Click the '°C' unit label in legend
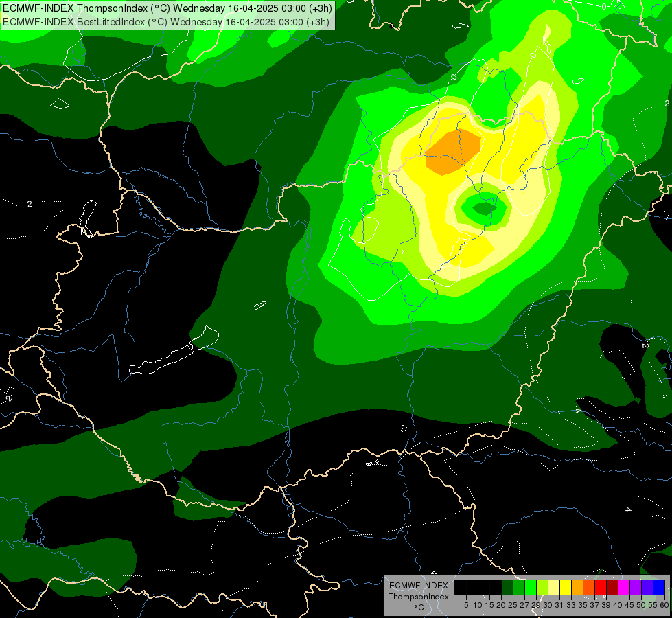Screen dimensions: 672x618 coord(419,607)
